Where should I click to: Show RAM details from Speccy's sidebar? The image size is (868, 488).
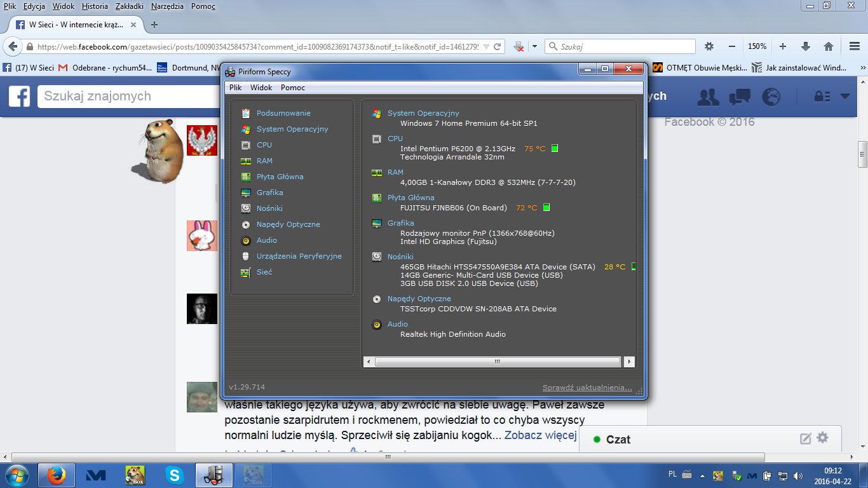(264, 161)
